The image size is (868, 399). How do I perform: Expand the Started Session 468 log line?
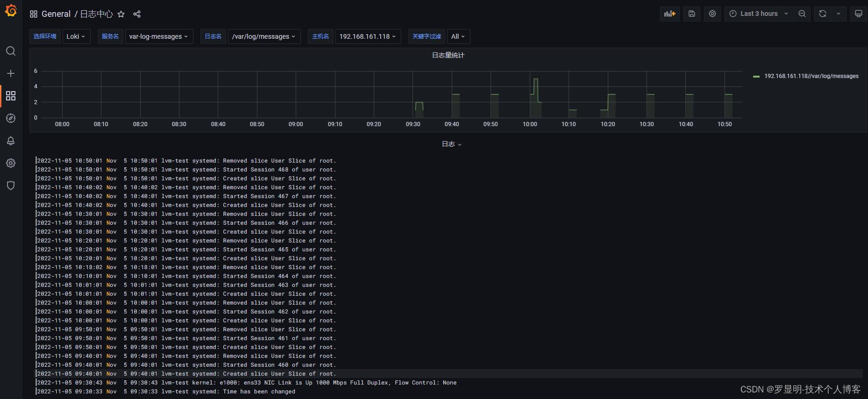point(448,170)
